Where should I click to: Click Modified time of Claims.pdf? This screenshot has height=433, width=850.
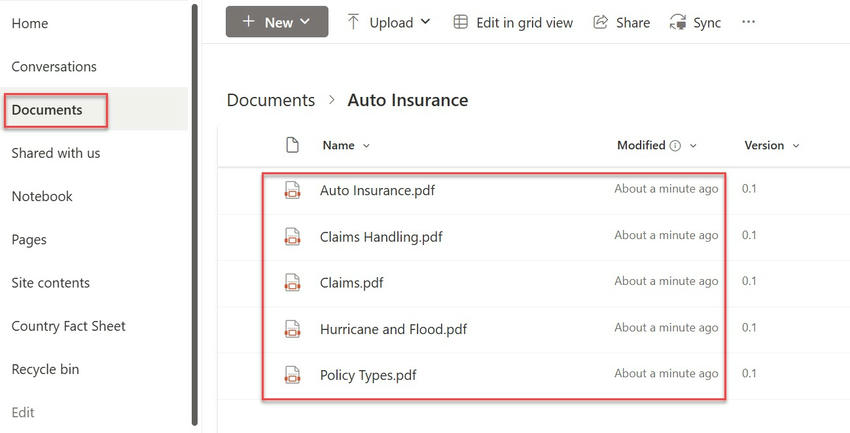pos(666,281)
